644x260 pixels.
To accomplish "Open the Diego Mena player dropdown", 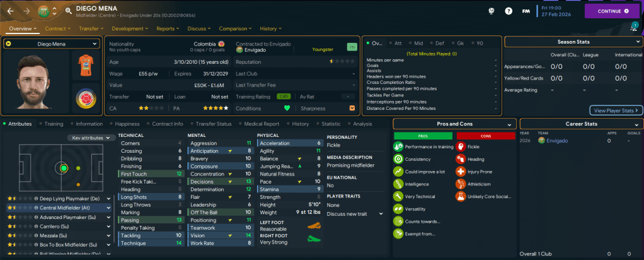I will [x=51, y=44].
